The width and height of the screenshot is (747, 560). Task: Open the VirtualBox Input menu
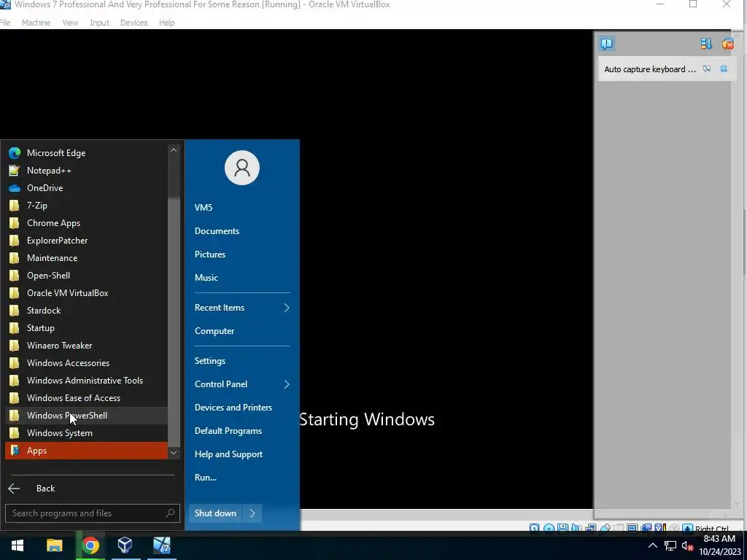coord(99,23)
